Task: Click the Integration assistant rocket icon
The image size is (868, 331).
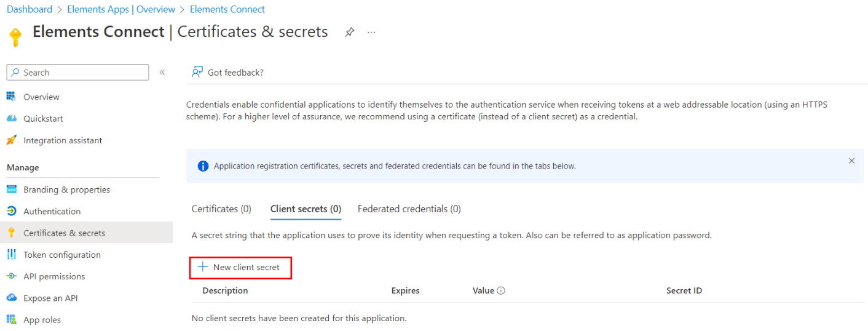Action: coord(11,140)
